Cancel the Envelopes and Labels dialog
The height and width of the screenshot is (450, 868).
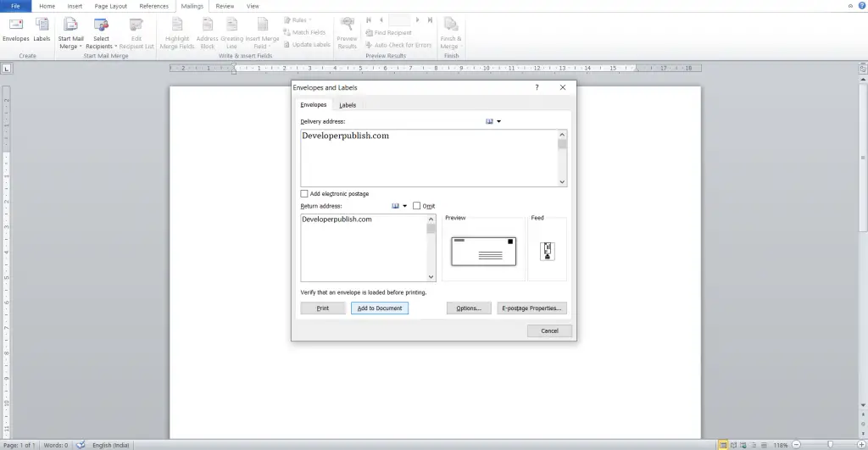(x=549, y=331)
